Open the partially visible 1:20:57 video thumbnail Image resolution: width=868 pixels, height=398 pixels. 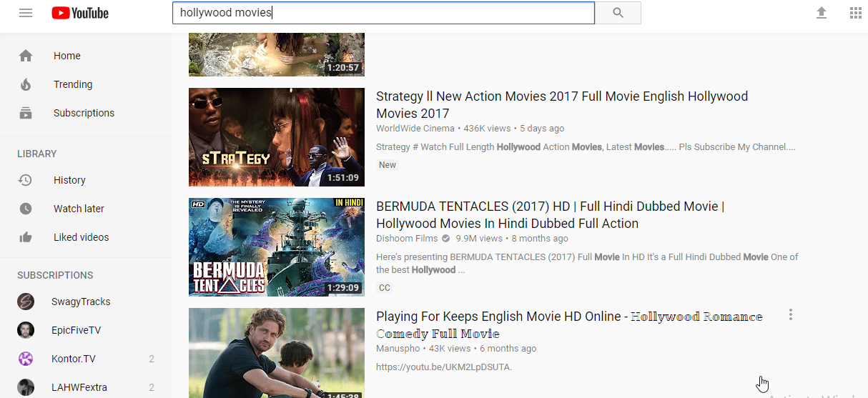coord(277,54)
